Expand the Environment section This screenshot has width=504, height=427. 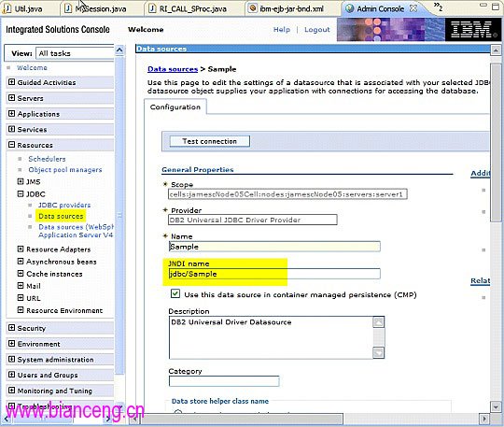pyautogui.click(x=11, y=343)
